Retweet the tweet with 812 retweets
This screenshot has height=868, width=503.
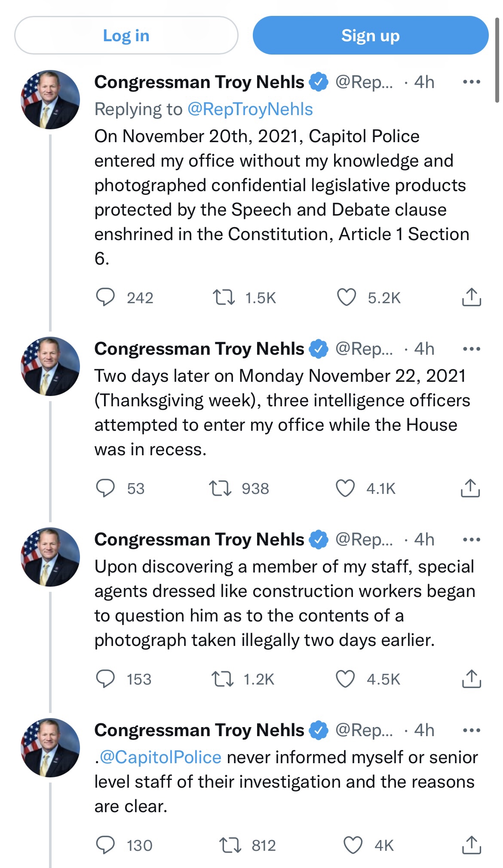click(x=230, y=845)
